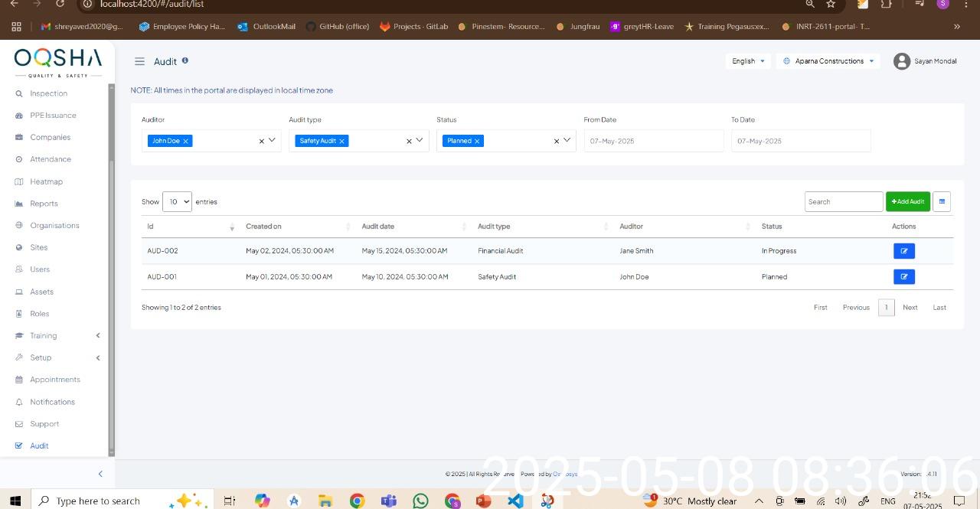980x509 pixels.
Task: Expand the Auditor dropdown arrow
Action: (x=272, y=140)
